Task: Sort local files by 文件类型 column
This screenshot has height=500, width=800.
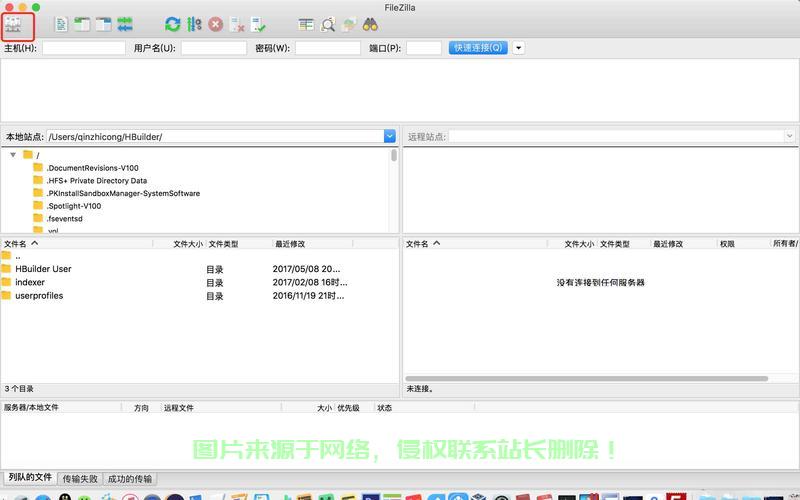Action: tap(239, 244)
